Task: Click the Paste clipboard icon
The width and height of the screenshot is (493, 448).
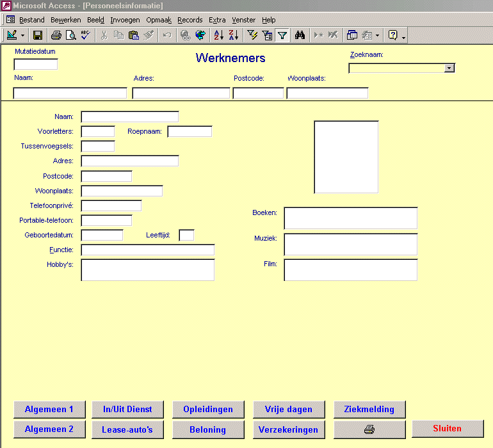Action: pyautogui.click(x=134, y=35)
